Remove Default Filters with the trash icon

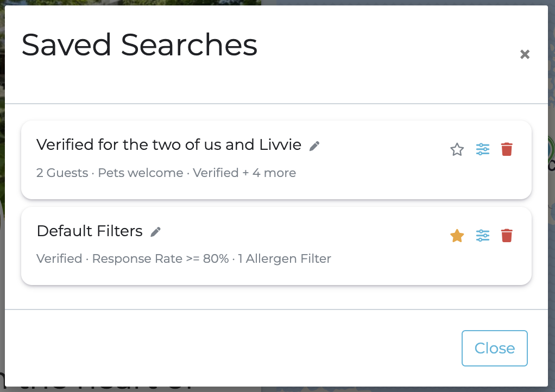(507, 236)
